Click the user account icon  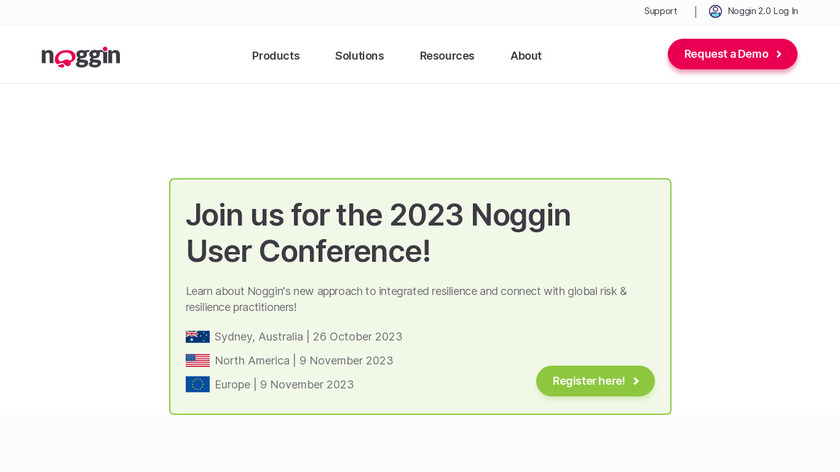(x=715, y=11)
